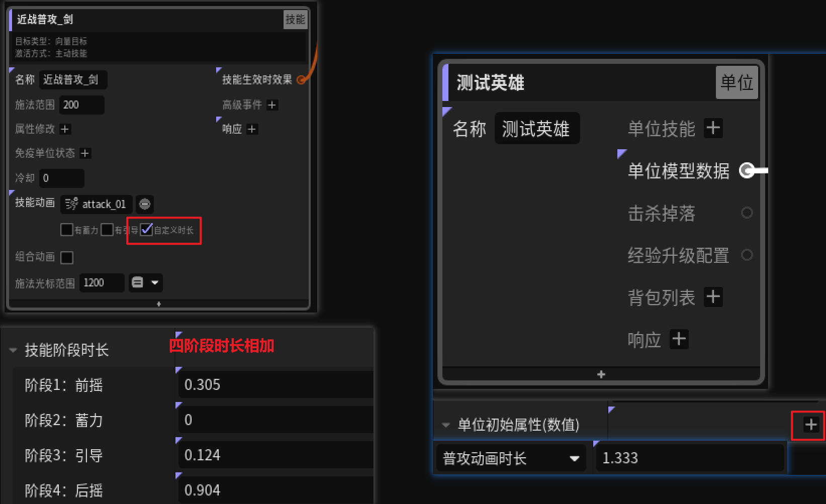Screen dimensions: 826x504
Task: Click plus icon to add 单位初始属性
Action: point(811,425)
